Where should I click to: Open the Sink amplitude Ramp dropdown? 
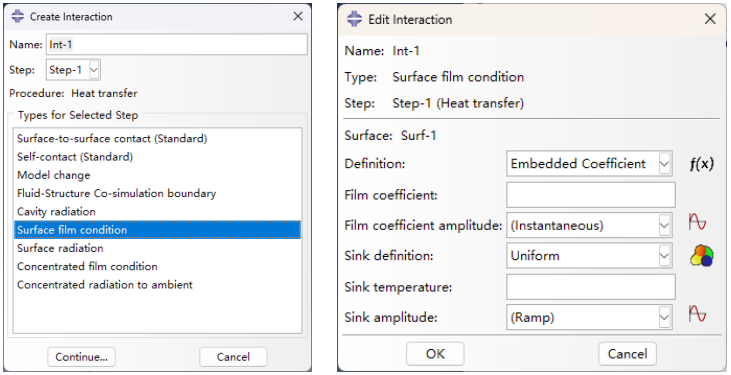(x=589, y=318)
